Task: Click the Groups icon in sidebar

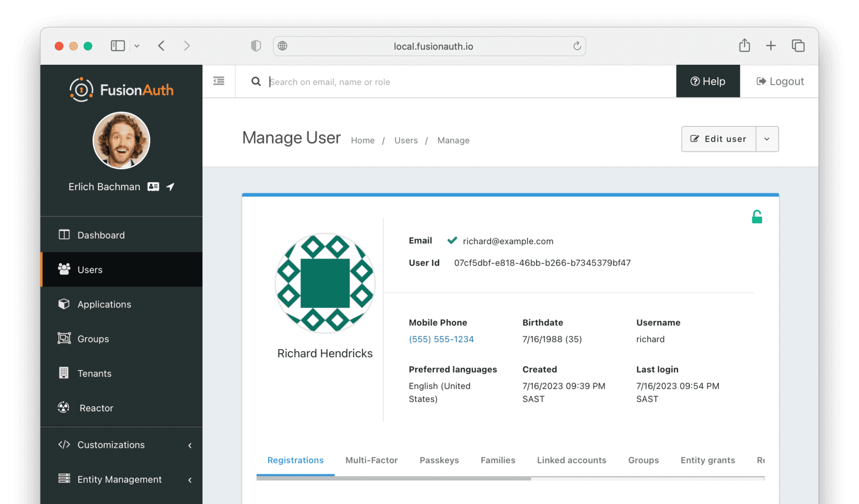Action: (x=64, y=338)
